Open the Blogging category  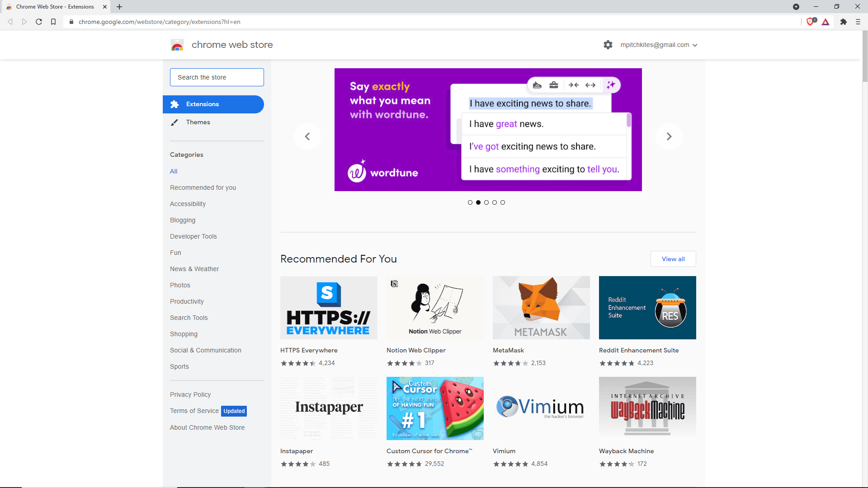point(183,220)
